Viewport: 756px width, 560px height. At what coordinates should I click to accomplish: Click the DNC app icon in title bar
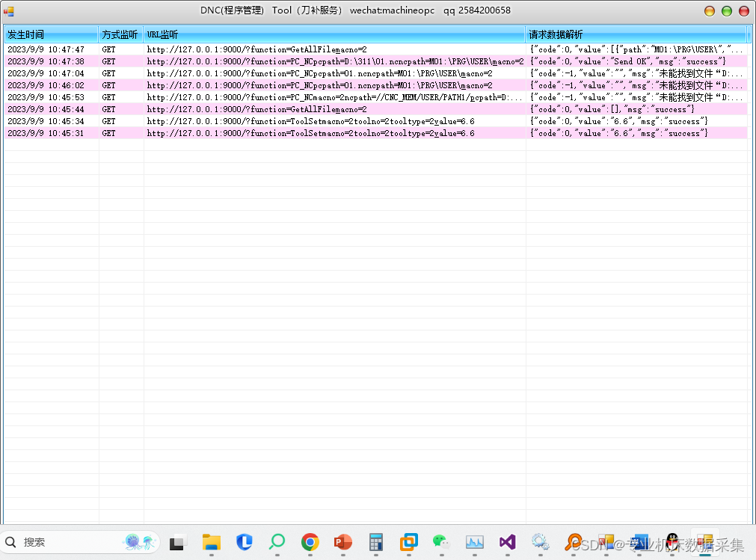9,10
